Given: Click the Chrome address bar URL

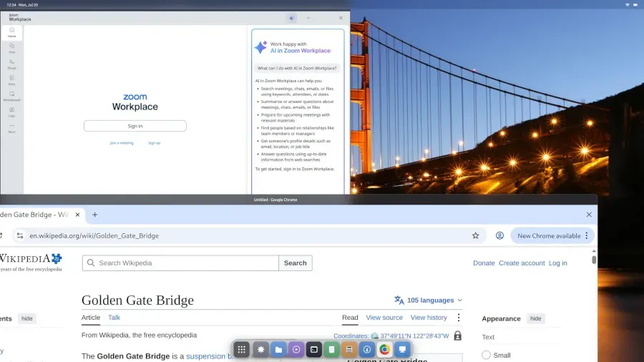Looking at the screenshot, I should pos(94,235).
